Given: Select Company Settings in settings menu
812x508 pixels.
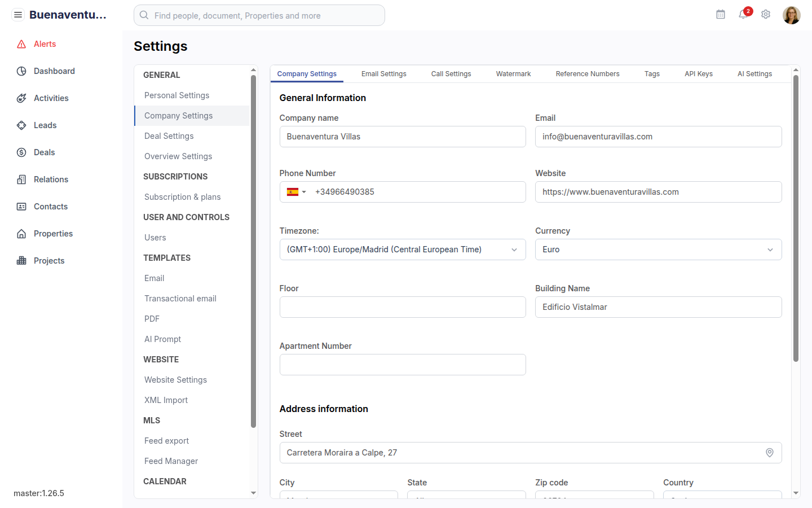Looking at the screenshot, I should pyautogui.click(x=192, y=116).
